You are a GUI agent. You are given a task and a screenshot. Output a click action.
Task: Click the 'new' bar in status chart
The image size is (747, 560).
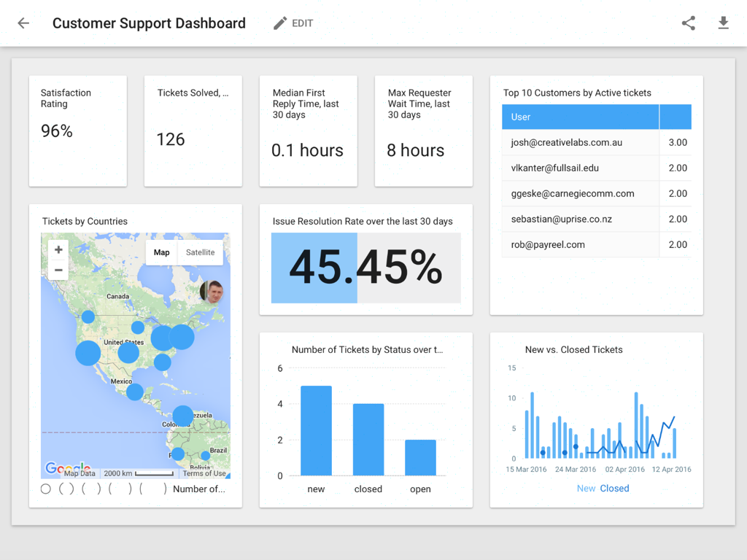pos(316,430)
